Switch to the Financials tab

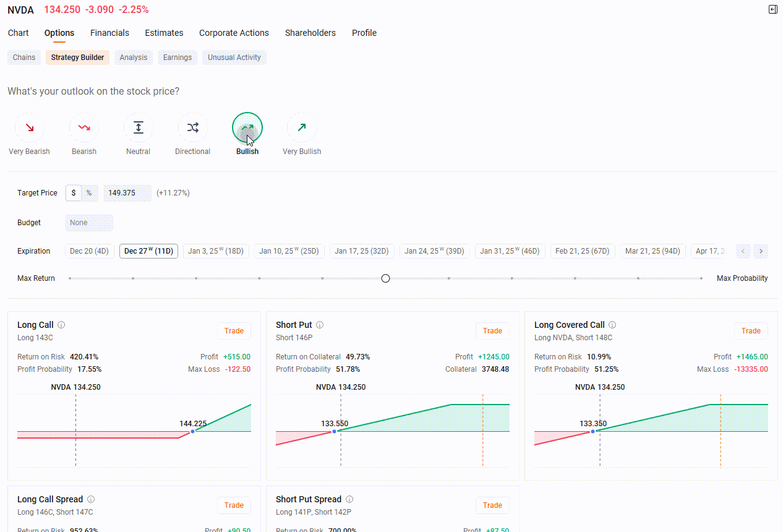[109, 33]
